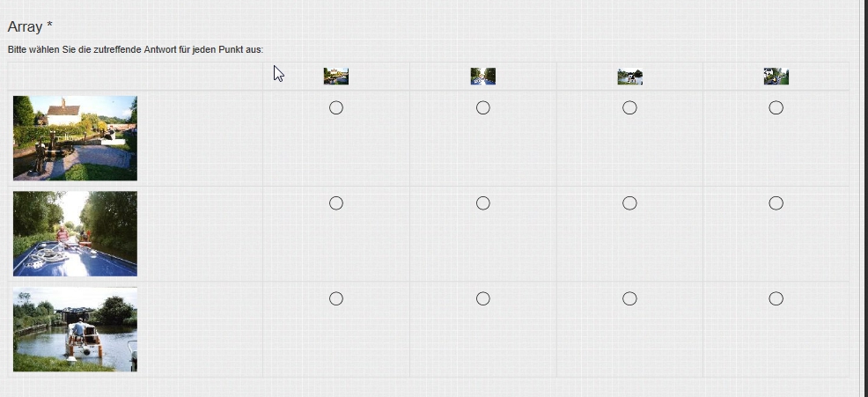Click the first column header thumbnail
Screen dimensions: 868x397
point(335,77)
